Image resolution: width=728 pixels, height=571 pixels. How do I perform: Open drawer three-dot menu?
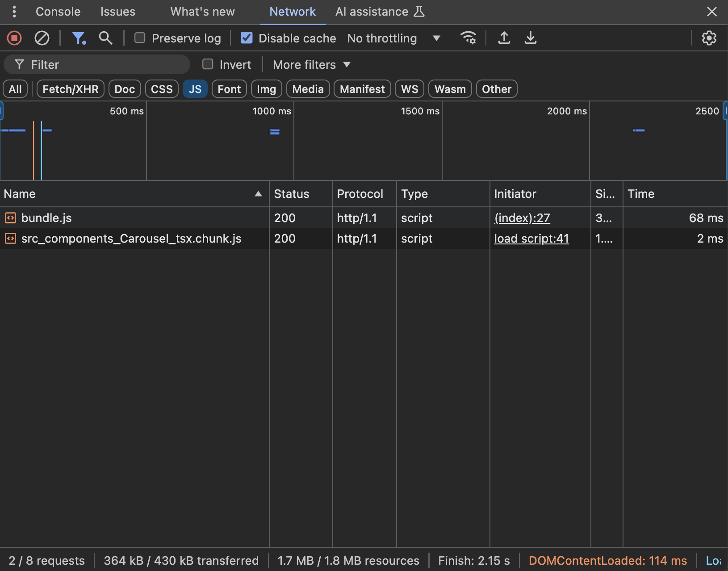(x=14, y=12)
